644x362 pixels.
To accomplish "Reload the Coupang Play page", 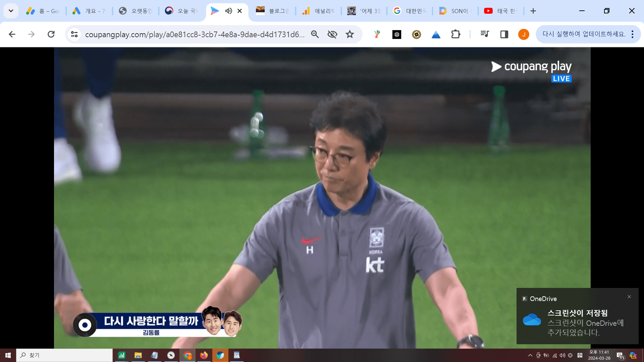I will coord(51,34).
